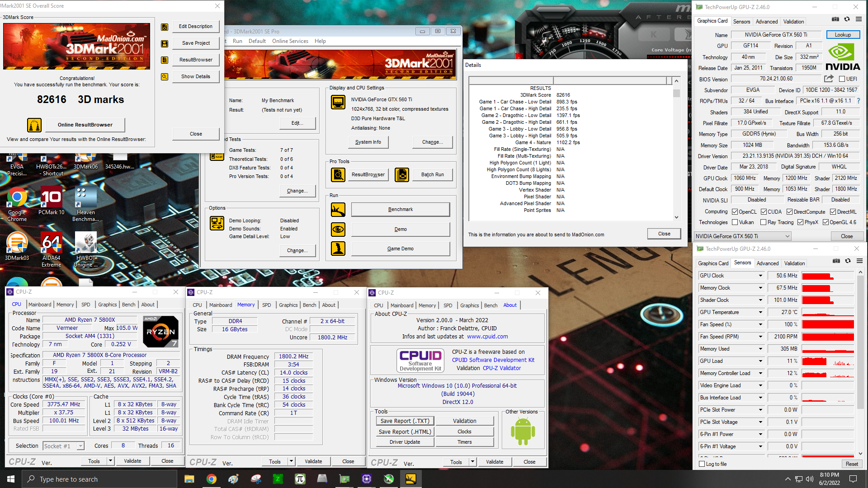
Task: Toggle the CUDA checkbox in GPU-Z
Action: point(764,212)
